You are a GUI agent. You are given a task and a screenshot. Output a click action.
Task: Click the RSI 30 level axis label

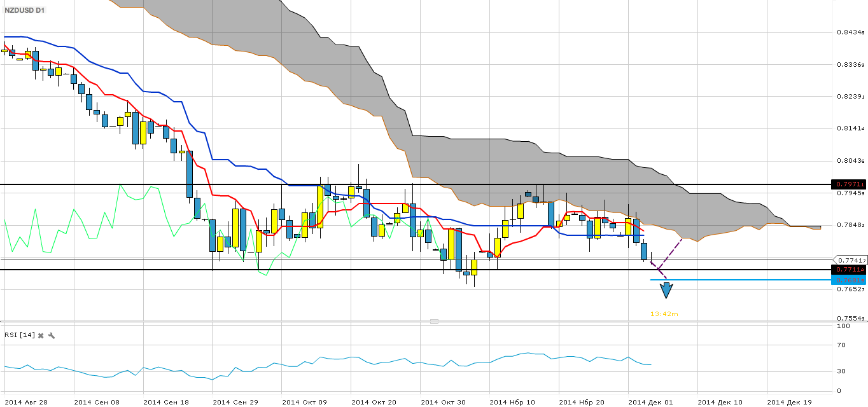coord(841,371)
